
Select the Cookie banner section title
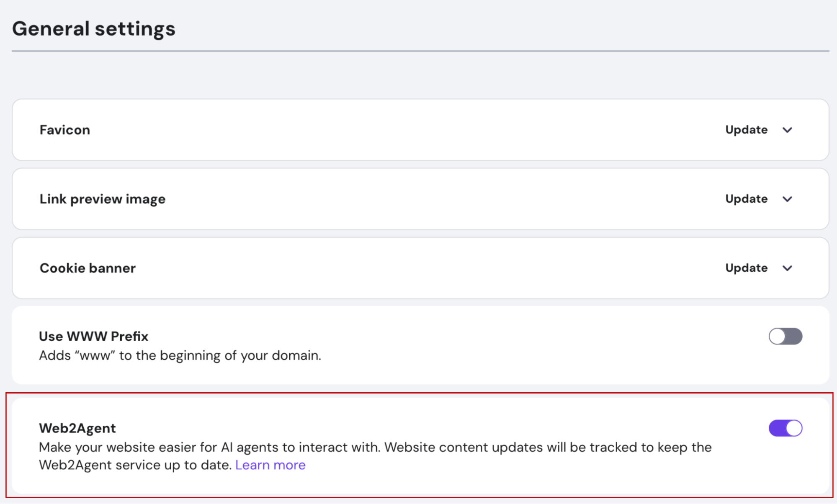pyautogui.click(x=88, y=268)
